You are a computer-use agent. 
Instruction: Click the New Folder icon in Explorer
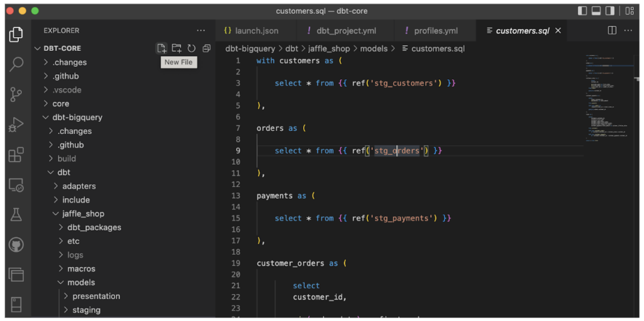point(177,48)
